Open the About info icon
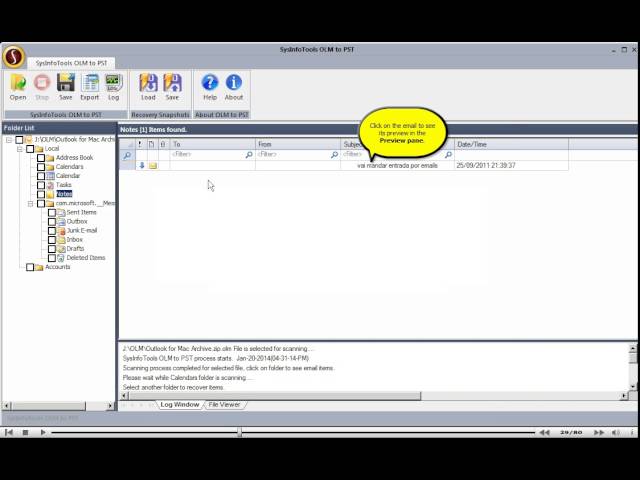The image size is (640, 480). (x=234, y=83)
